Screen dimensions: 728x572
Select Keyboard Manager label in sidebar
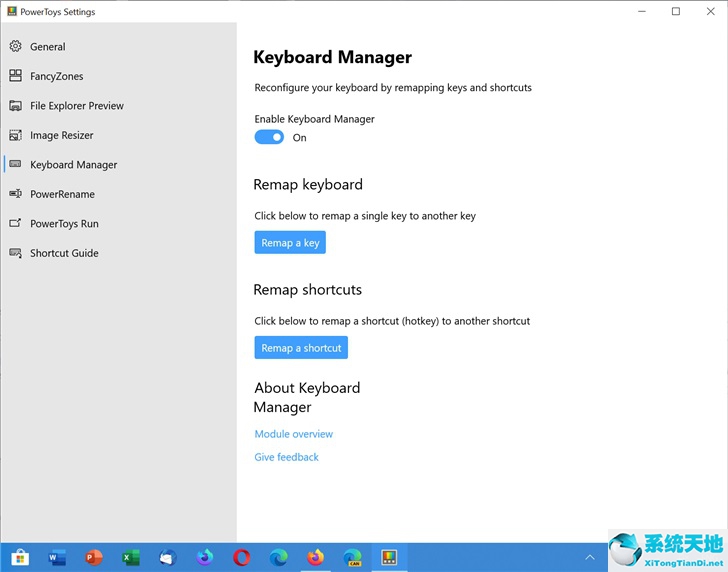click(73, 165)
